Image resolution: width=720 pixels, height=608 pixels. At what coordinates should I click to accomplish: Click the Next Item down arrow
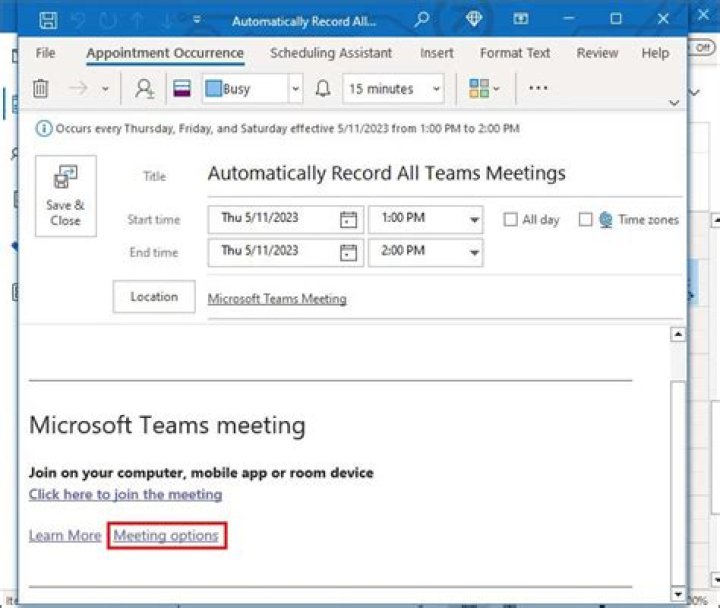[167, 21]
